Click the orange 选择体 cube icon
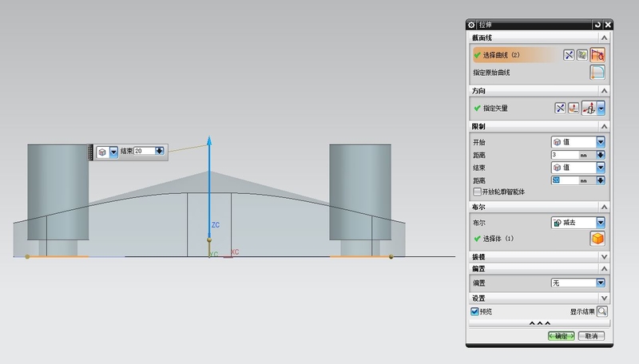Screen dimensions: 639x364 pyautogui.click(x=597, y=239)
